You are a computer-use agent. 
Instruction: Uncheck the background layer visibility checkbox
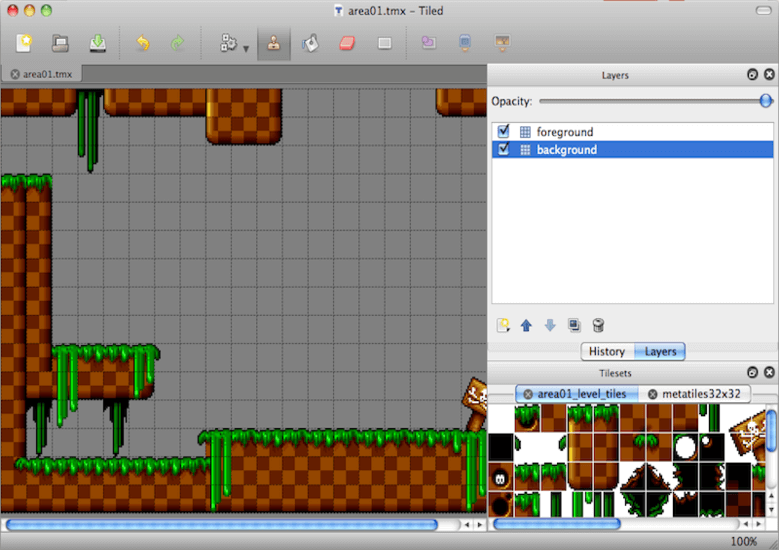504,149
